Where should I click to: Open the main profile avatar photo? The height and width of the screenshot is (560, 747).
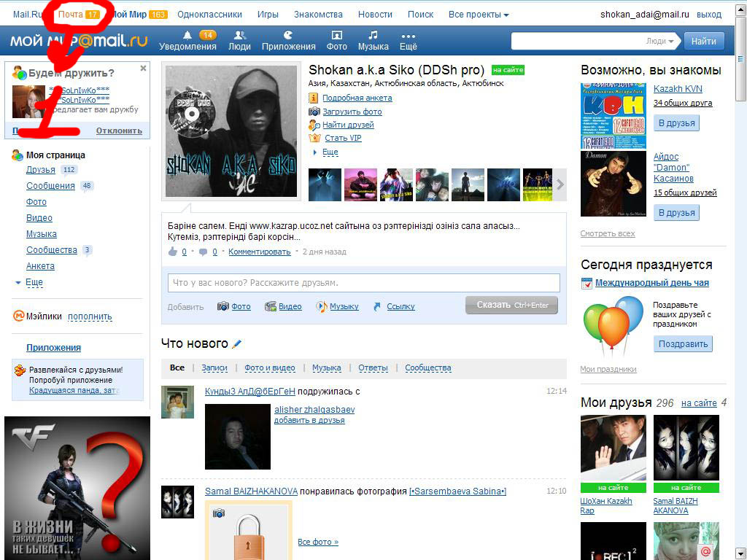point(231,131)
